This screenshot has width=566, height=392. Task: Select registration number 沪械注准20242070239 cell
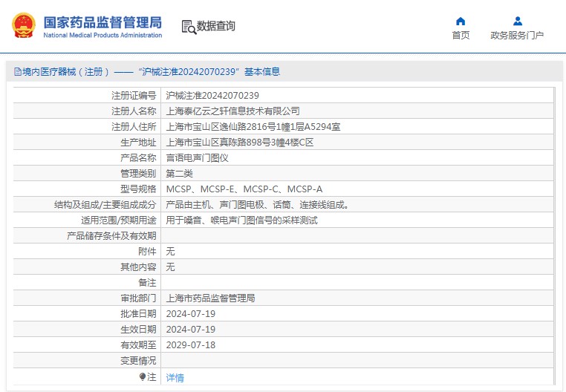212,95
